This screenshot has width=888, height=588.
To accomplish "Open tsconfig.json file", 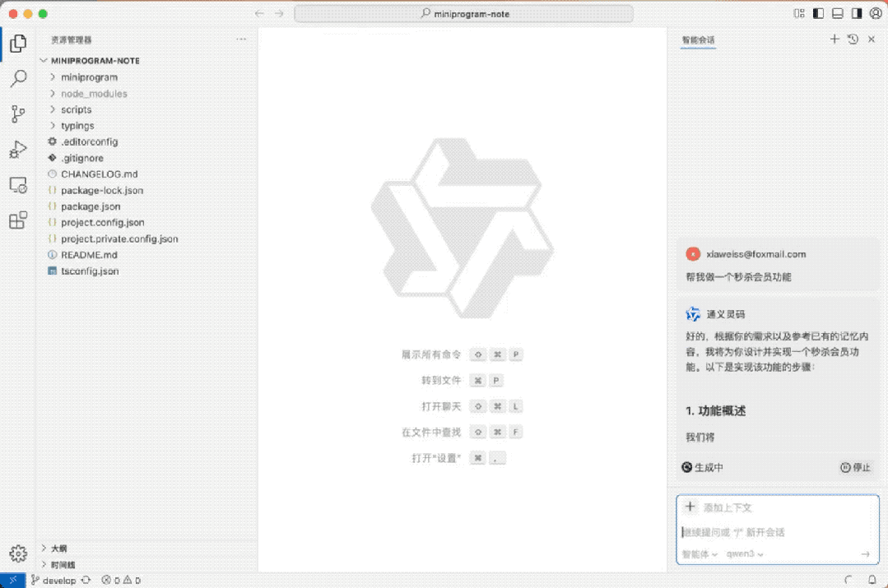I will (x=90, y=271).
